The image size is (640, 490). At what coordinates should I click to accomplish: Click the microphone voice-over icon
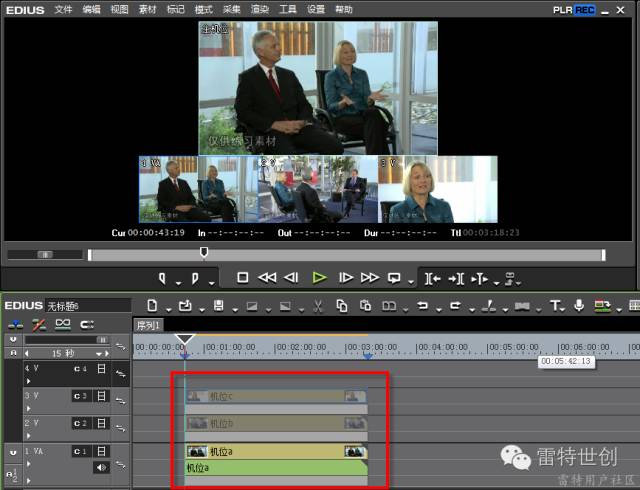(x=578, y=305)
